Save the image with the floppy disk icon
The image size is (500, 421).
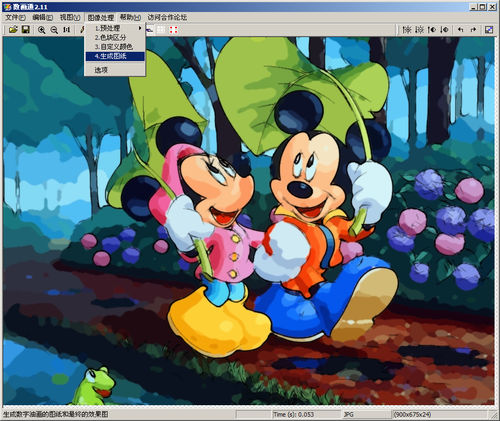[26, 30]
